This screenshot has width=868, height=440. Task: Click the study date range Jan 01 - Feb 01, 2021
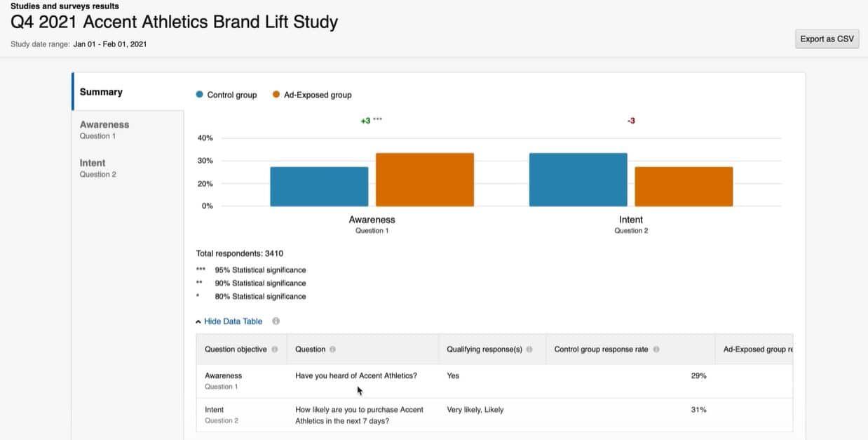click(109, 44)
